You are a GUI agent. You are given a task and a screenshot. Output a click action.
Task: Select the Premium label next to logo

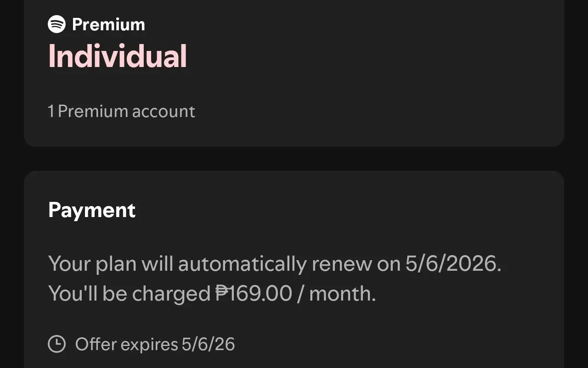tap(108, 24)
